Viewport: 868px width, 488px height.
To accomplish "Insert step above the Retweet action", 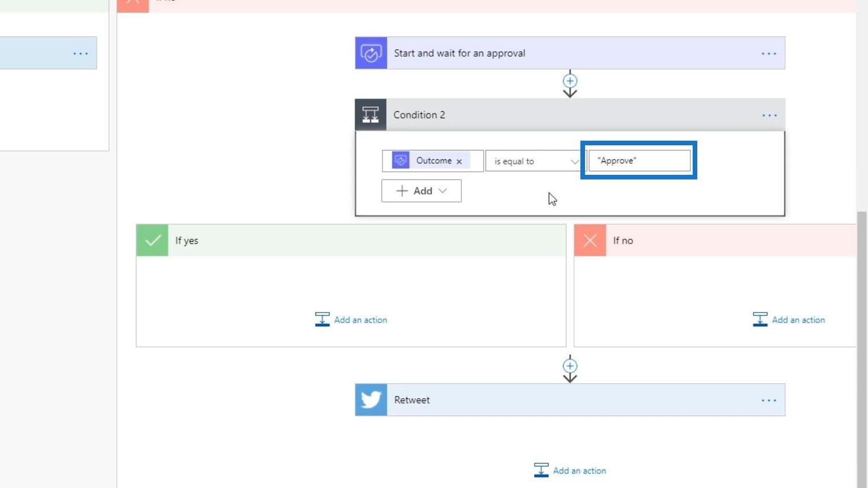I will (x=570, y=366).
